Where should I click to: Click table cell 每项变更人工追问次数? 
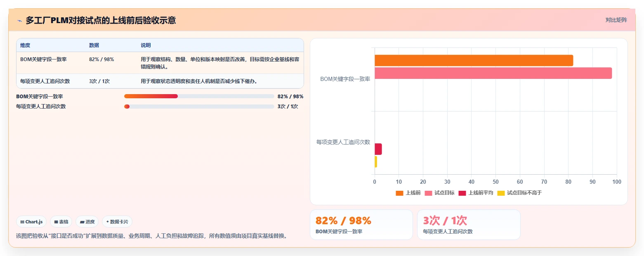point(45,81)
